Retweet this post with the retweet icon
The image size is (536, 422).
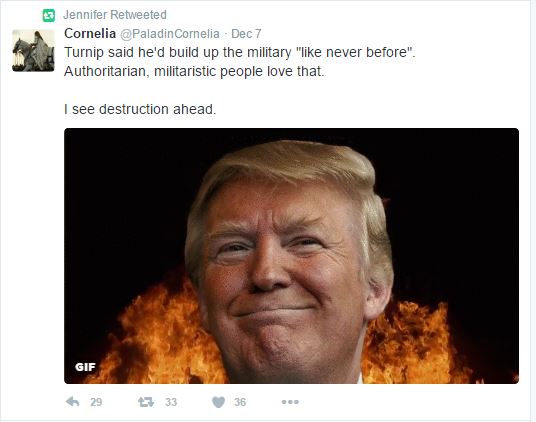pyautogui.click(x=146, y=402)
